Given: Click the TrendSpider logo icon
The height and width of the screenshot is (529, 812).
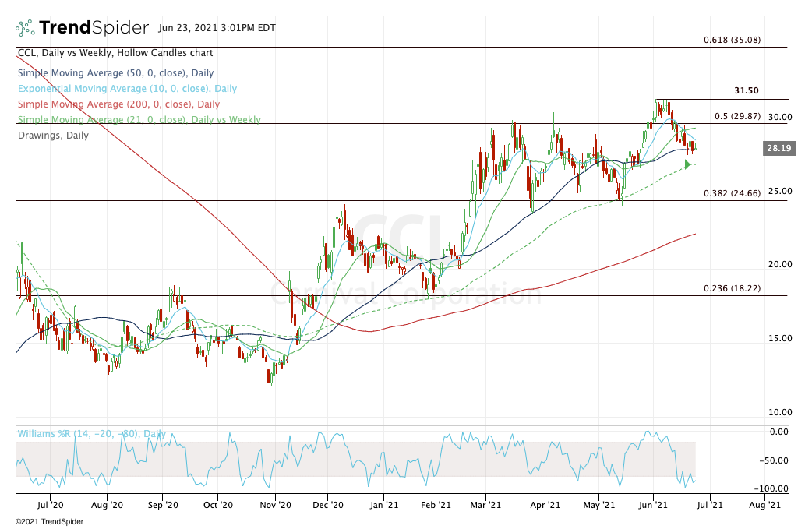Looking at the screenshot, I should tap(25, 27).
